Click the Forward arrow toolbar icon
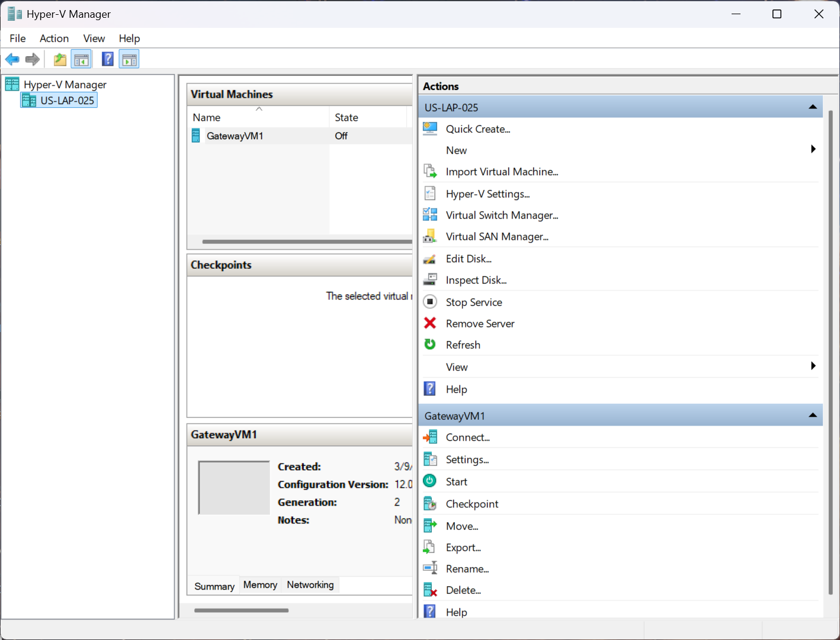840x640 pixels. 33,59
